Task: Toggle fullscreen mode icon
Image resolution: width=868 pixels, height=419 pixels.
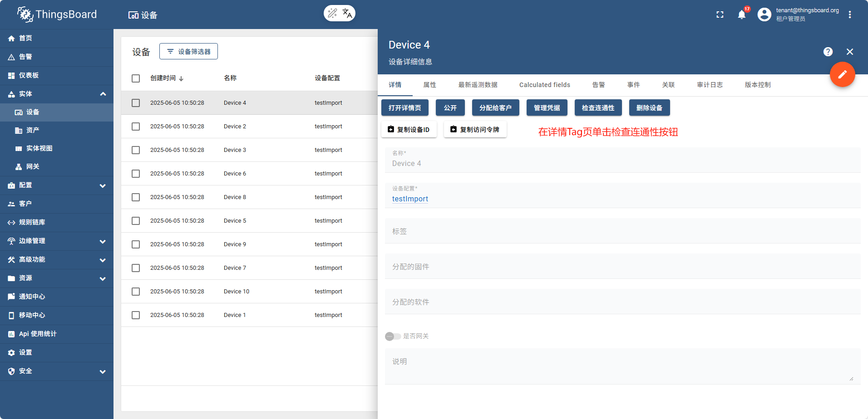Action: (720, 15)
